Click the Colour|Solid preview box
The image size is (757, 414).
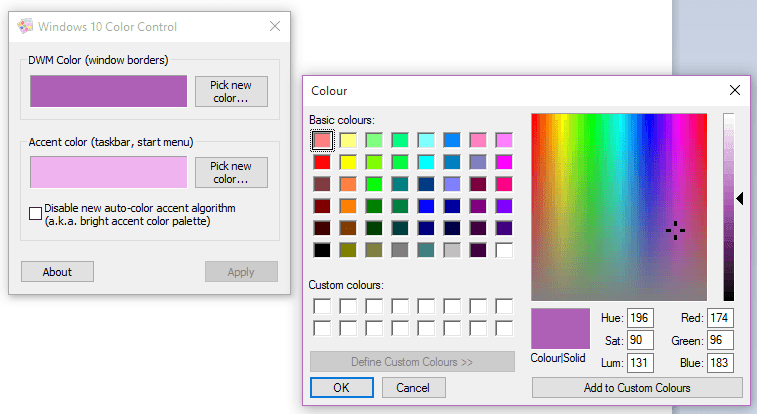(561, 329)
